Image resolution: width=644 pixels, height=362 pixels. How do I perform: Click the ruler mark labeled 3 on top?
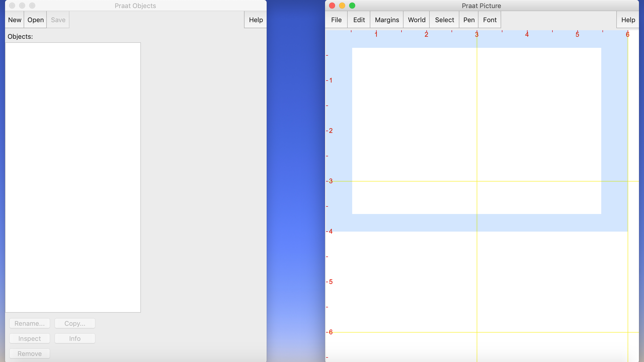[476, 34]
